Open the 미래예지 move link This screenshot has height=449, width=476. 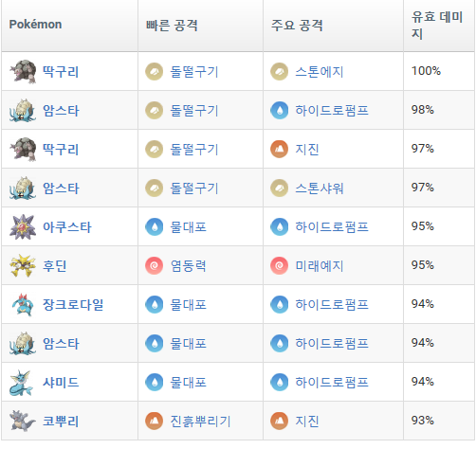(x=320, y=266)
